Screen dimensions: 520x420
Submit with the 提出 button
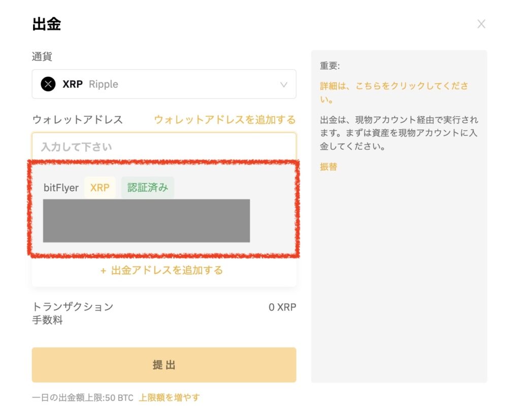164,365
